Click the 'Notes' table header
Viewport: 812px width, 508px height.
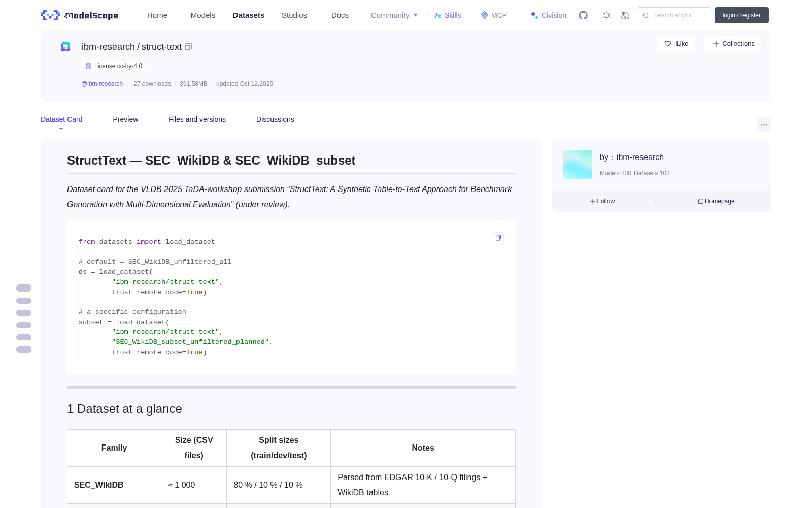click(x=423, y=448)
